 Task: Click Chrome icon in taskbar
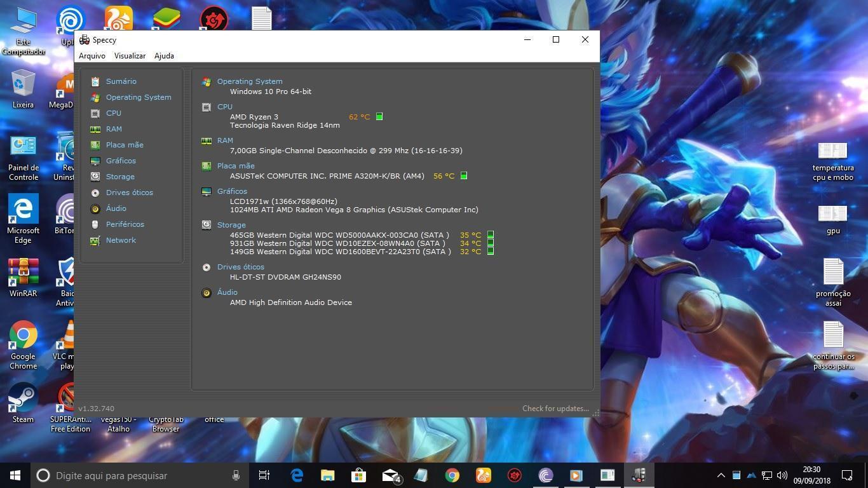point(452,475)
